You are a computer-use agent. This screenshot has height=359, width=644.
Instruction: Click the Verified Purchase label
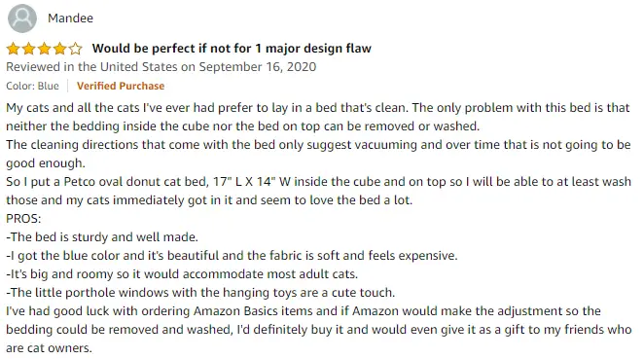click(x=121, y=86)
